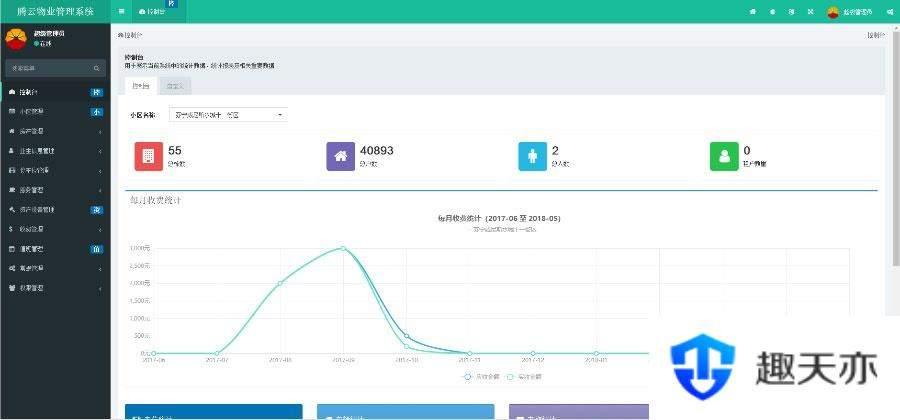Click the 55 total buildings value

[174, 150]
